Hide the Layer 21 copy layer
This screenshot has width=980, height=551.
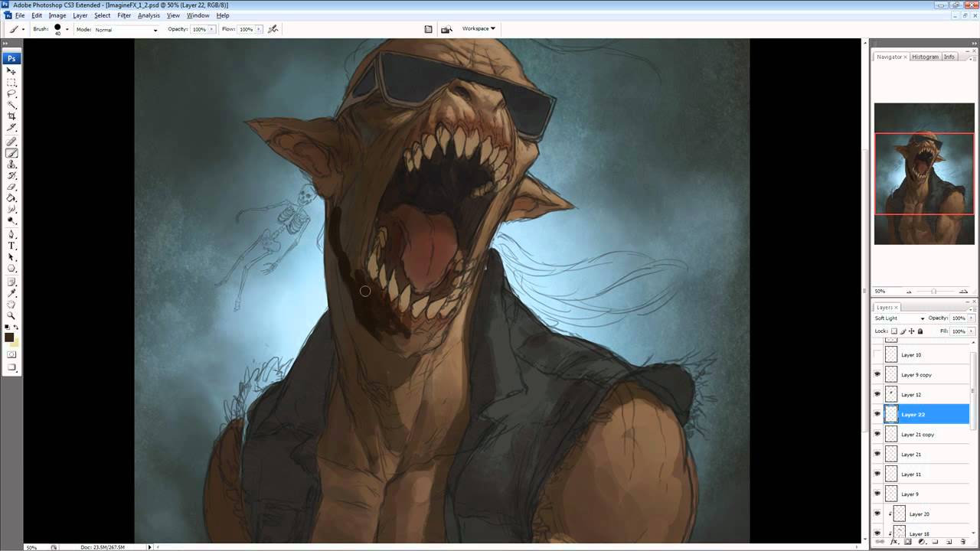(x=877, y=435)
